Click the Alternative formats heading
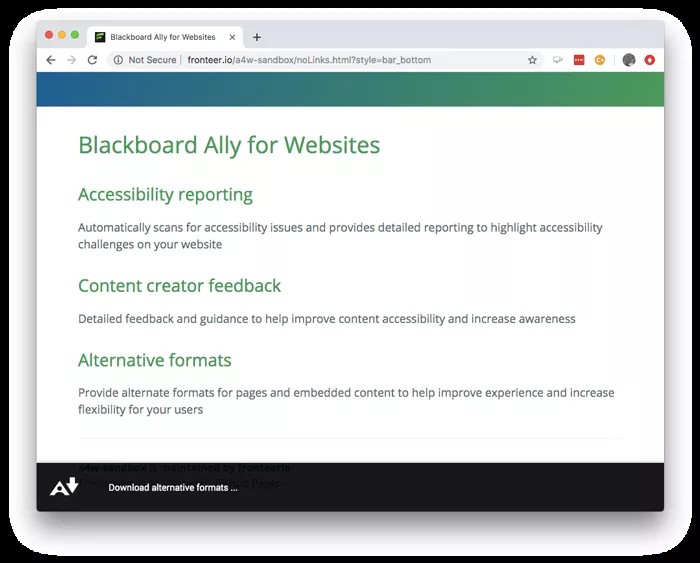700x563 pixels. (154, 360)
